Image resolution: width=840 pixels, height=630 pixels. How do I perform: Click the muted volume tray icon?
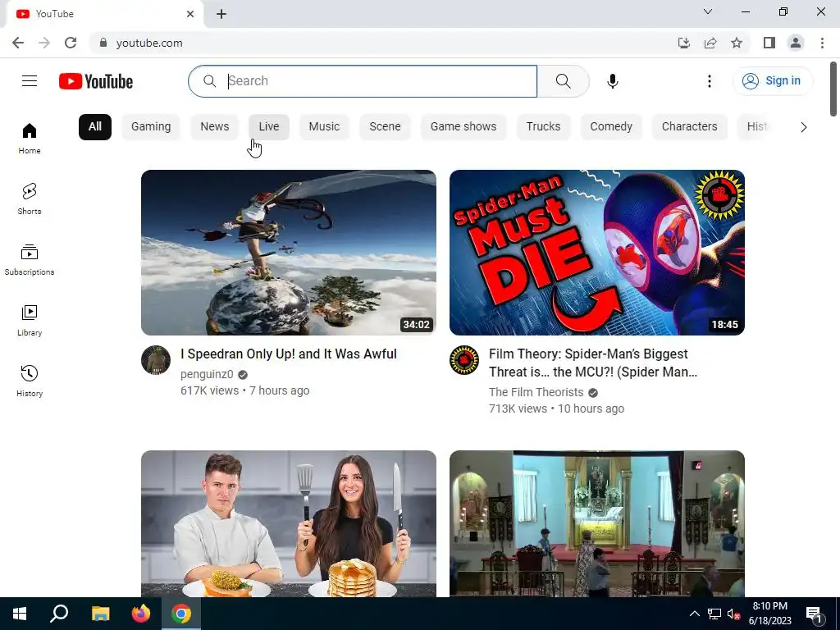[733, 614]
